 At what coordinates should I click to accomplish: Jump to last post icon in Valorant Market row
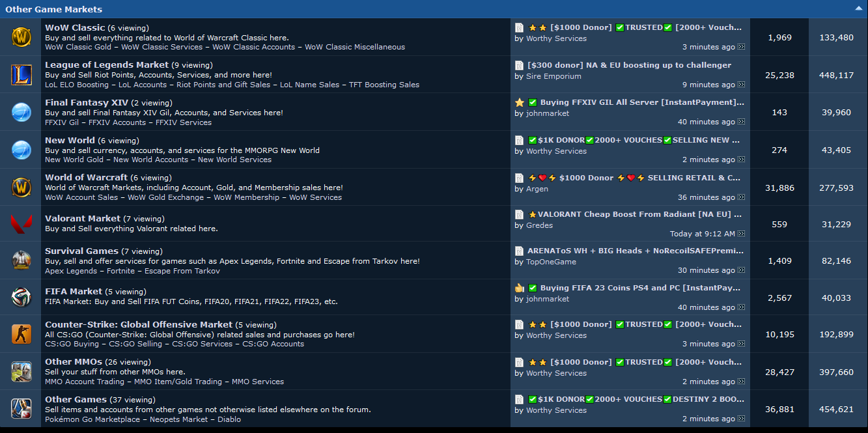742,234
